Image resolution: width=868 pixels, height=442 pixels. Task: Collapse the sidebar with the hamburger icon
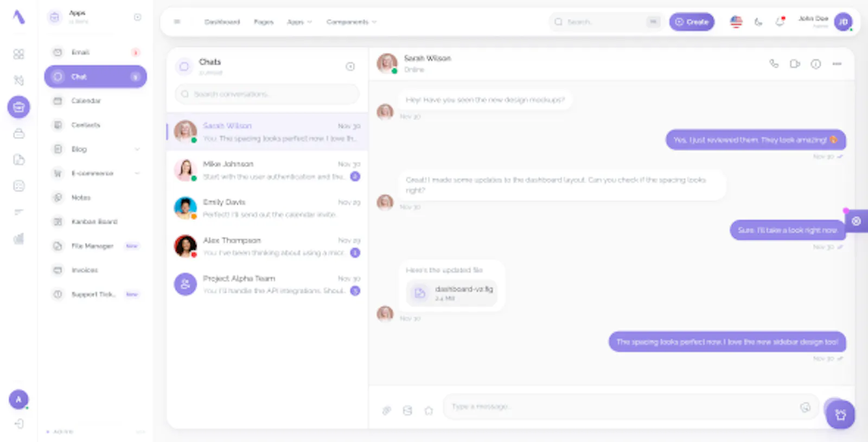click(177, 22)
